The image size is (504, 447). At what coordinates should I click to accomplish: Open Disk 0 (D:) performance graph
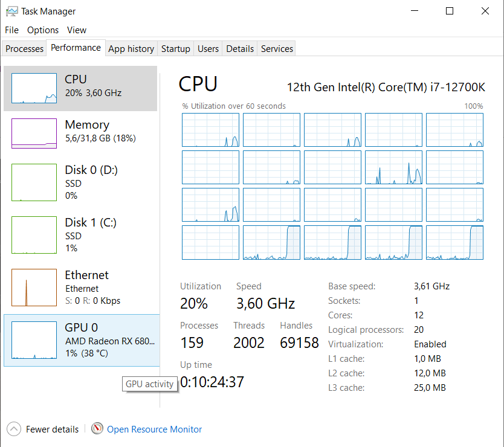click(x=34, y=182)
